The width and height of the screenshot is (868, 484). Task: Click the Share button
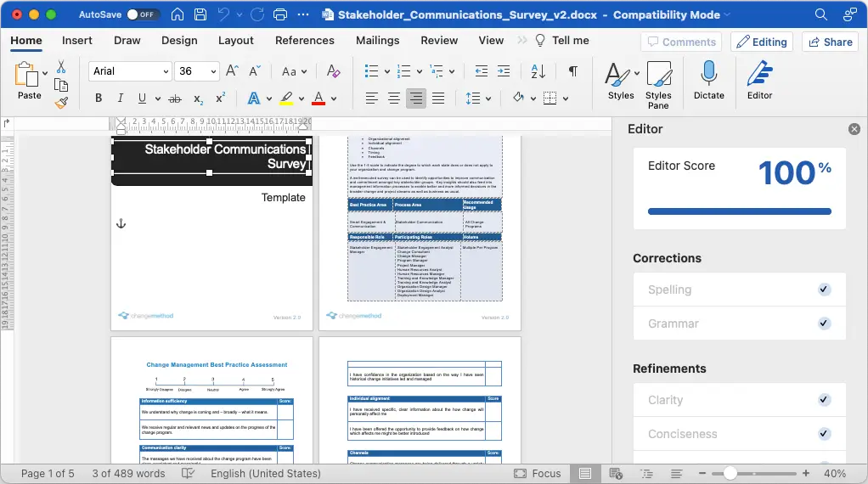click(831, 42)
